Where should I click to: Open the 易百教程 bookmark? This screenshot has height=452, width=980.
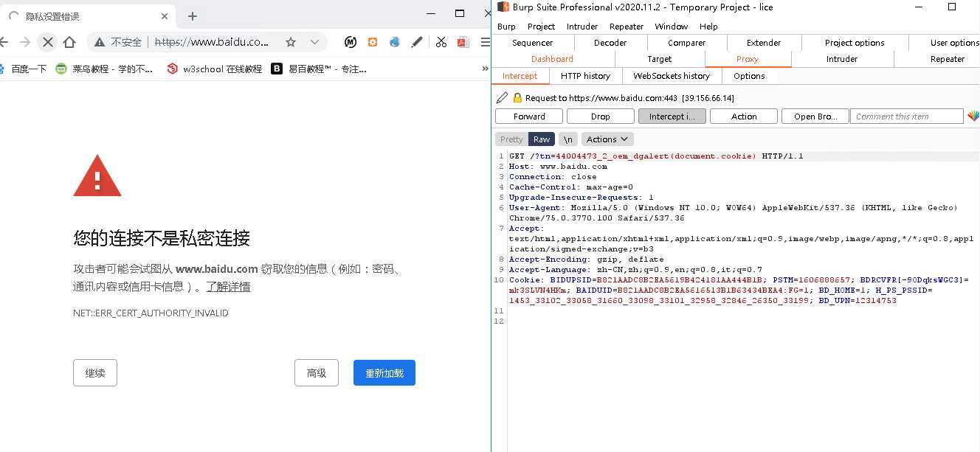319,69
